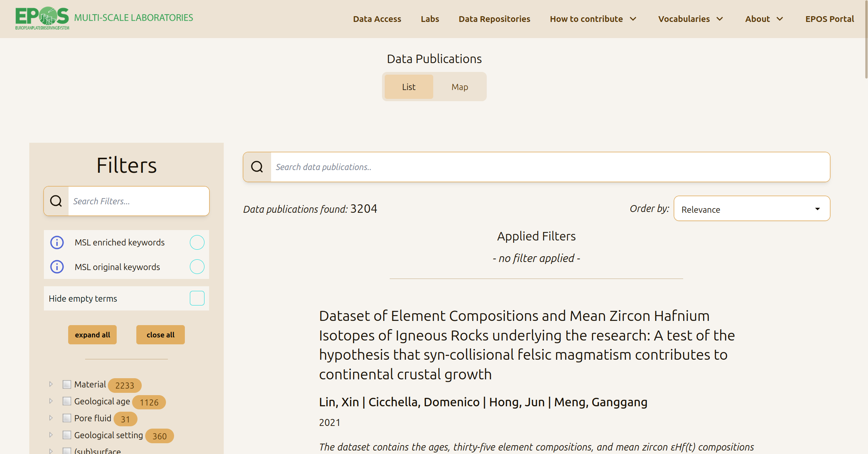The height and width of the screenshot is (454, 868).
Task: Click the chevron next to How to contribute
Action: pos(633,19)
